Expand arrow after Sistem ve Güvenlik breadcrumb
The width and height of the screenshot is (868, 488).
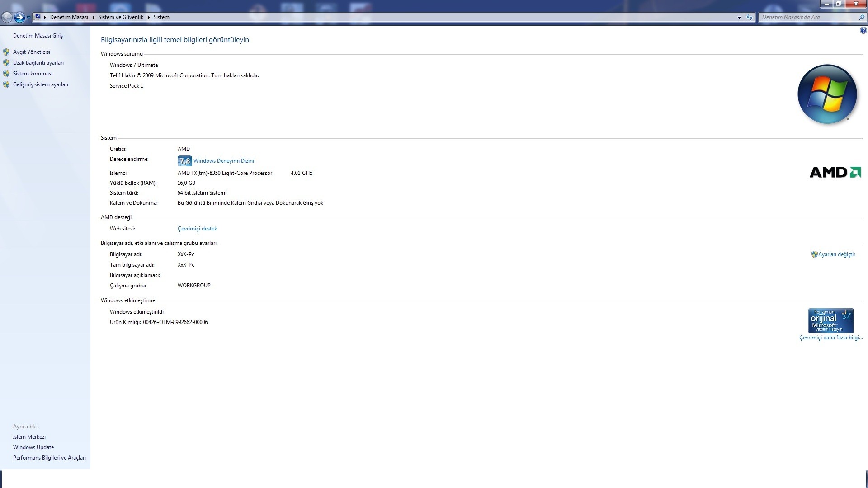point(149,17)
